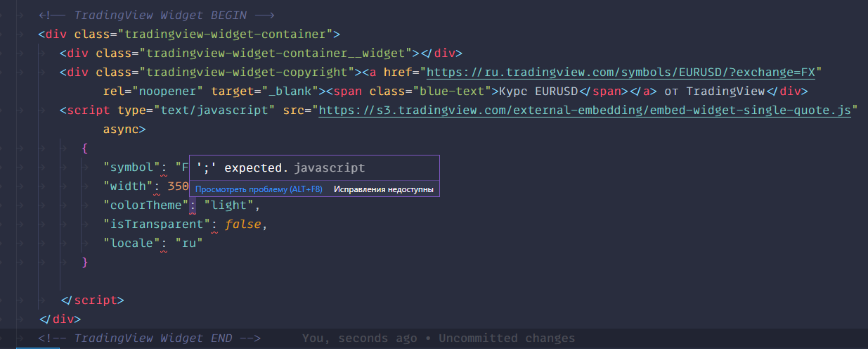Screen dimensions: 868x349
Task: Click the "isTransparent" key
Action: (x=157, y=224)
